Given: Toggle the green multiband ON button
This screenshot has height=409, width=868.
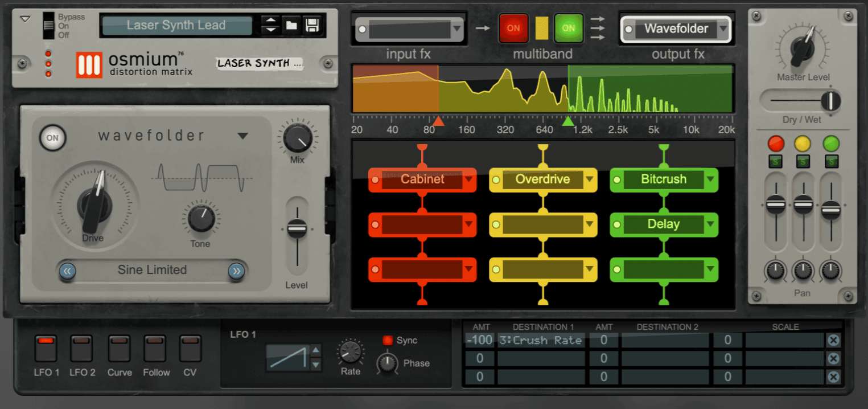Looking at the screenshot, I should (568, 28).
